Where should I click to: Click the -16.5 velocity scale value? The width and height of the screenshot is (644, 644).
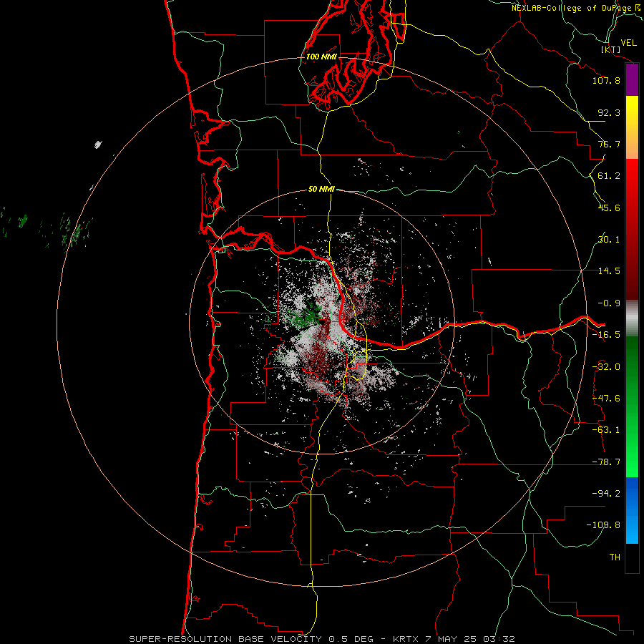pyautogui.click(x=606, y=335)
